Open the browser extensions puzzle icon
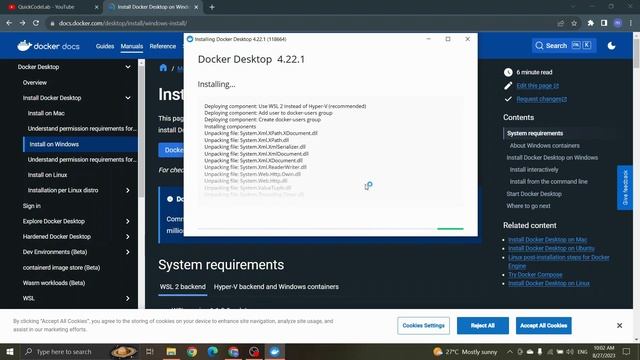Viewport: 640px width, 360px height. (x=591, y=23)
